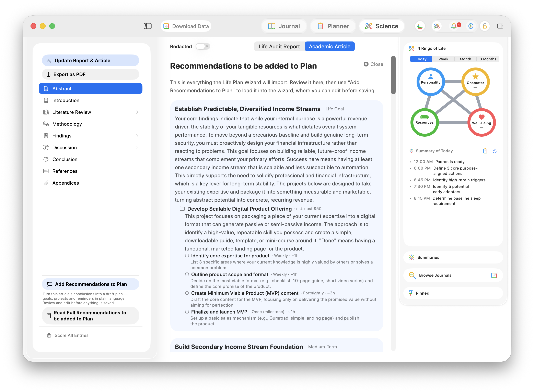Click 'Identify high-strain triggers' summary entry
This screenshot has width=534, height=392.
point(459,180)
